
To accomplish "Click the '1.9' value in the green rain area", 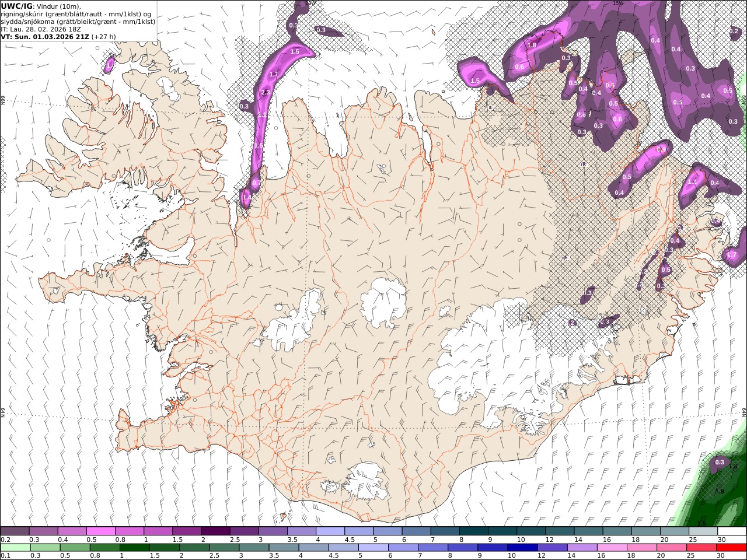I will (x=720, y=492).
